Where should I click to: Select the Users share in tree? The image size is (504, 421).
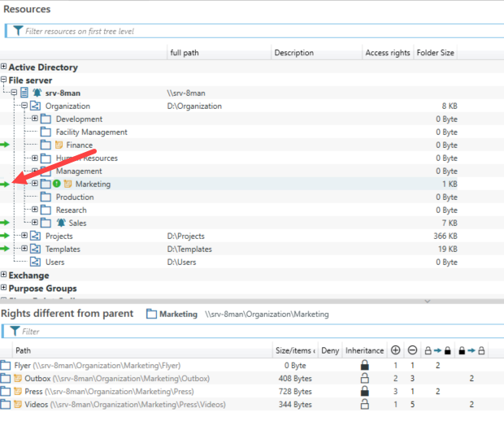55,263
